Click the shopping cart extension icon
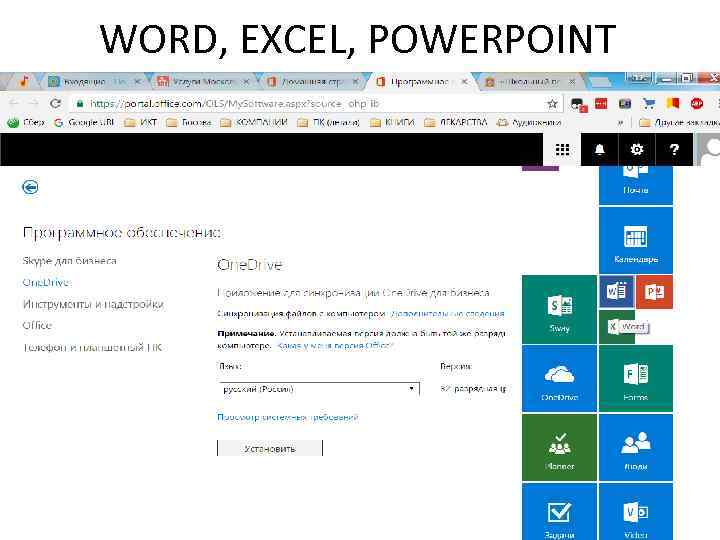 point(649,104)
